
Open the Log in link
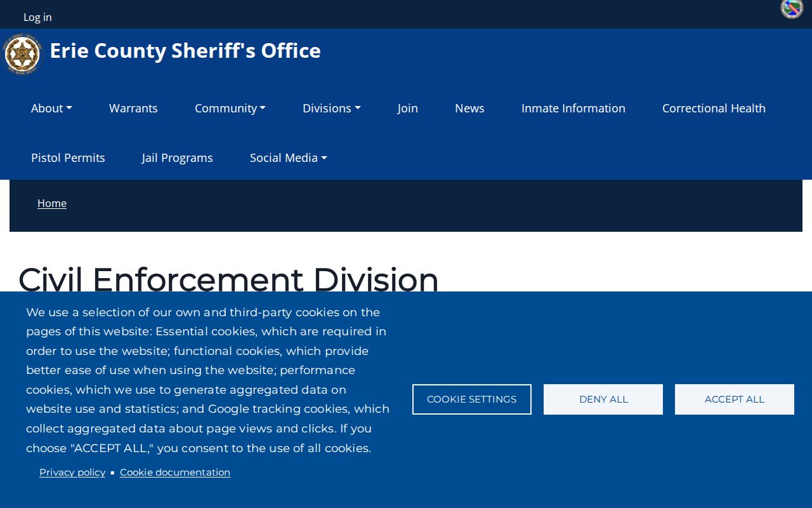pyautogui.click(x=37, y=17)
